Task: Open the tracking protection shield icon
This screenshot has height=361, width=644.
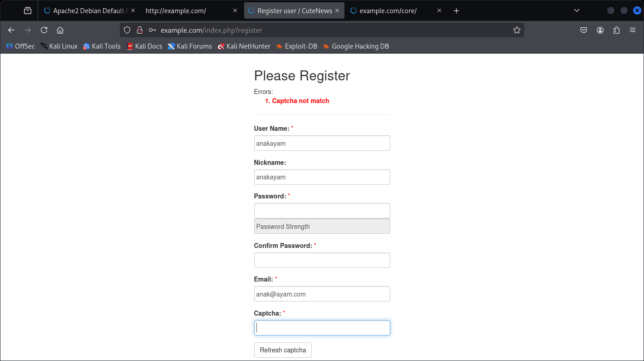Action: [127, 30]
